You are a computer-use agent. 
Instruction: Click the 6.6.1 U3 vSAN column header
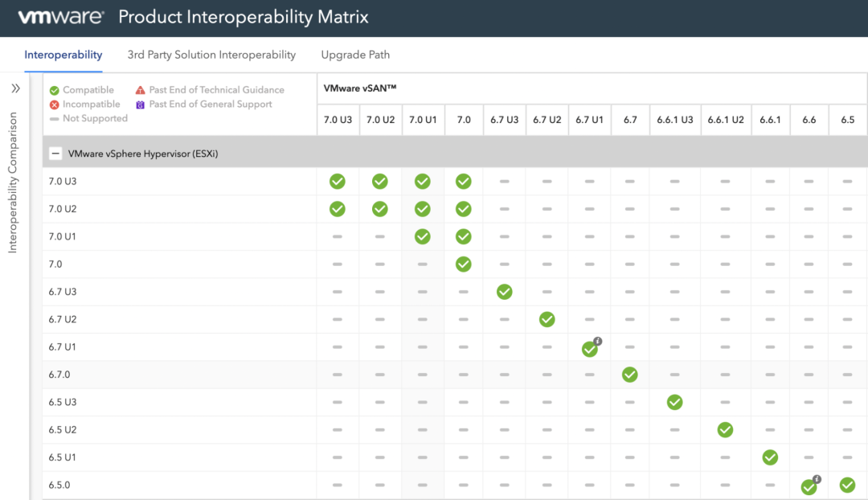tap(675, 120)
